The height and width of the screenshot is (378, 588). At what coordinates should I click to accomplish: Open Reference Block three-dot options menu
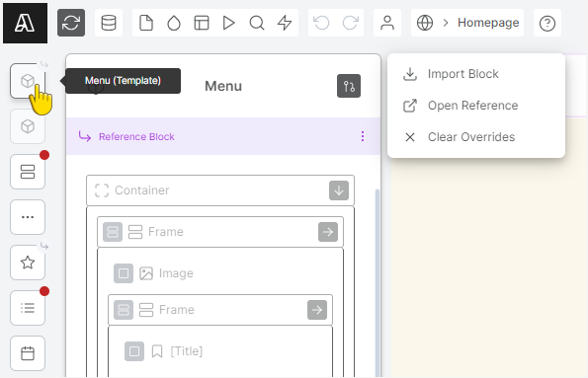tap(363, 136)
